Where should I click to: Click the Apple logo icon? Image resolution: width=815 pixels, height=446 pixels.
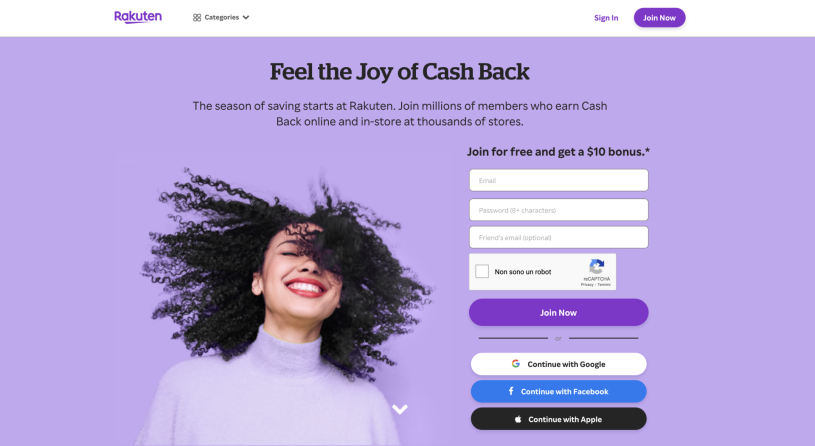518,419
